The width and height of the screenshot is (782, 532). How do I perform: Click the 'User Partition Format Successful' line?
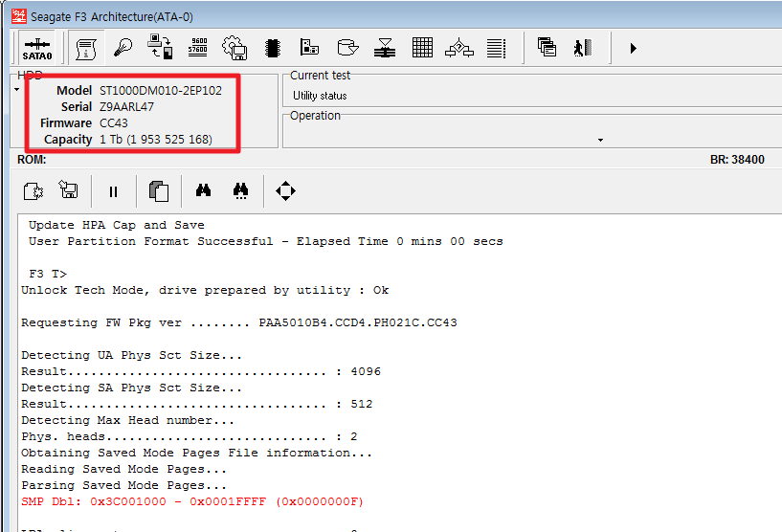[x=266, y=241]
